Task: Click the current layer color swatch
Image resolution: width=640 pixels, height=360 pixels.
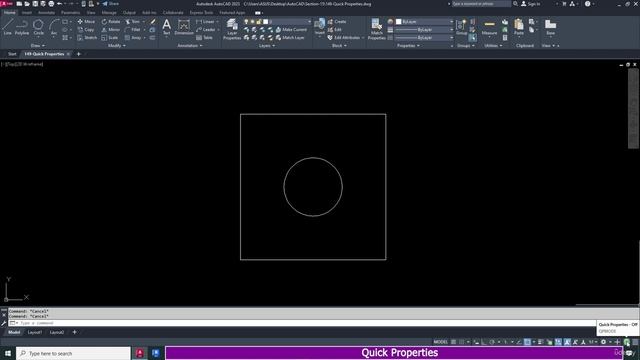Action: coord(265,21)
